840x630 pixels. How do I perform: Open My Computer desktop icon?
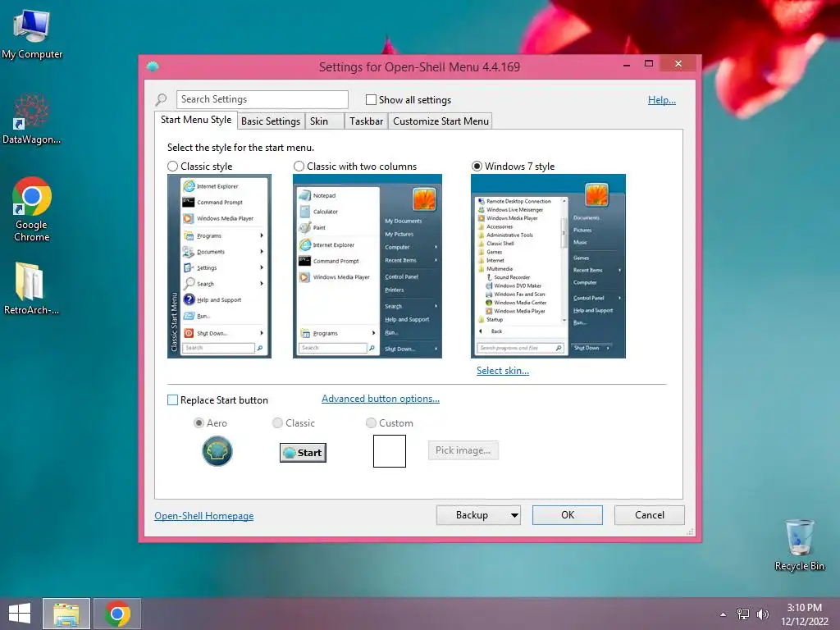(x=32, y=34)
